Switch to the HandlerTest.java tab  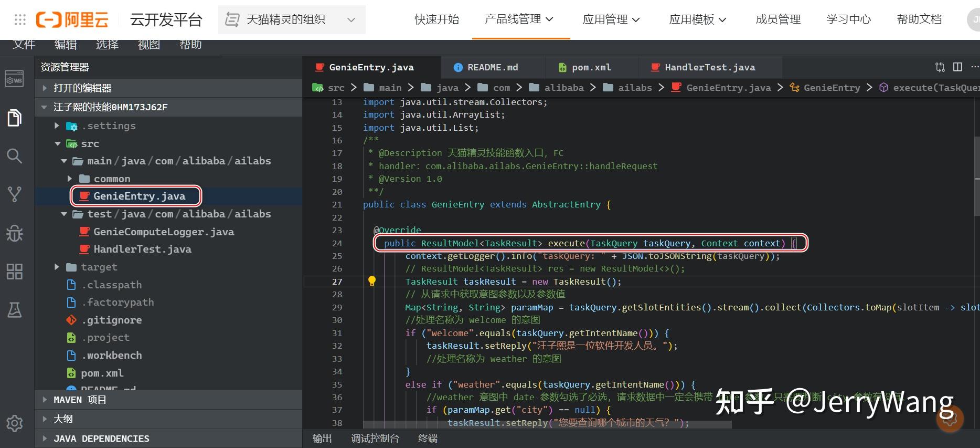pyautogui.click(x=710, y=67)
